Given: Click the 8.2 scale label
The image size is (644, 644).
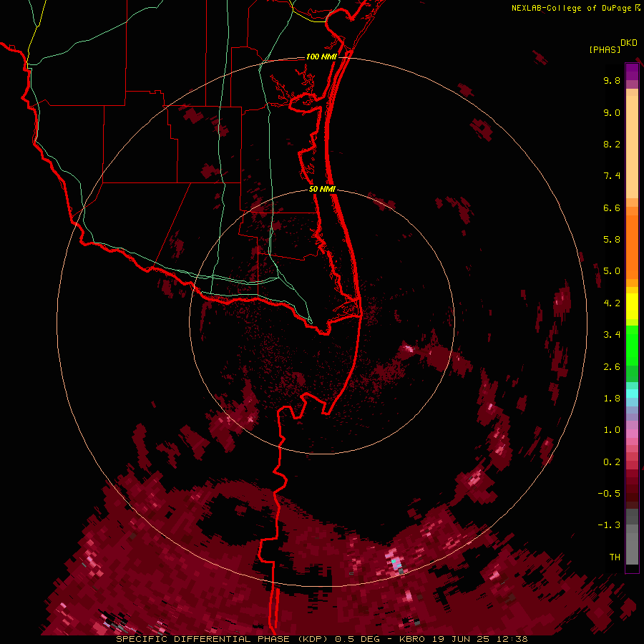Looking at the screenshot, I should (612, 144).
